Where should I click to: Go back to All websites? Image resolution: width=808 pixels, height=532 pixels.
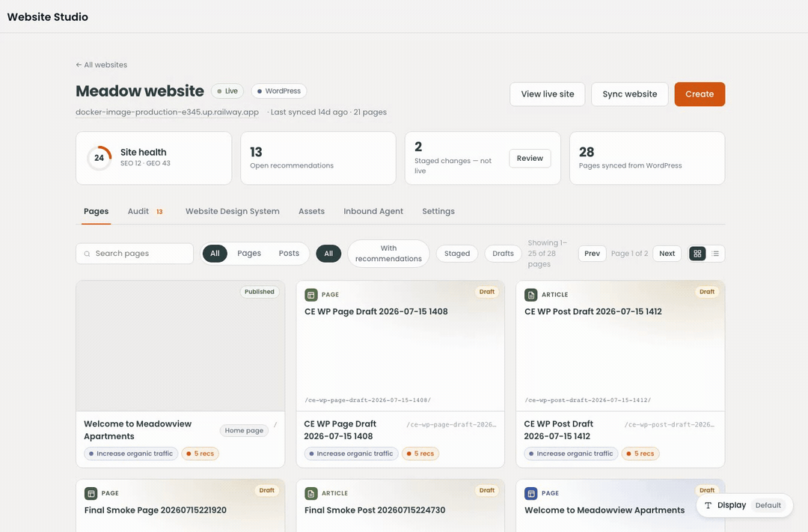click(102, 65)
